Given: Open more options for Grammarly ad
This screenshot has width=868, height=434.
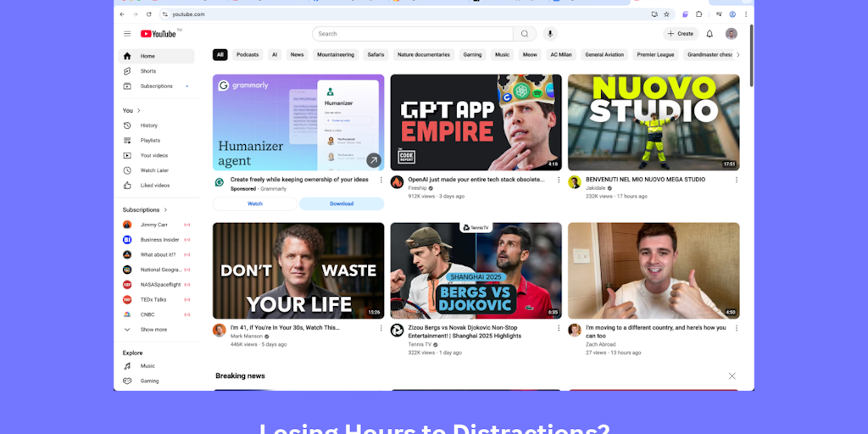Looking at the screenshot, I should pyautogui.click(x=381, y=180).
